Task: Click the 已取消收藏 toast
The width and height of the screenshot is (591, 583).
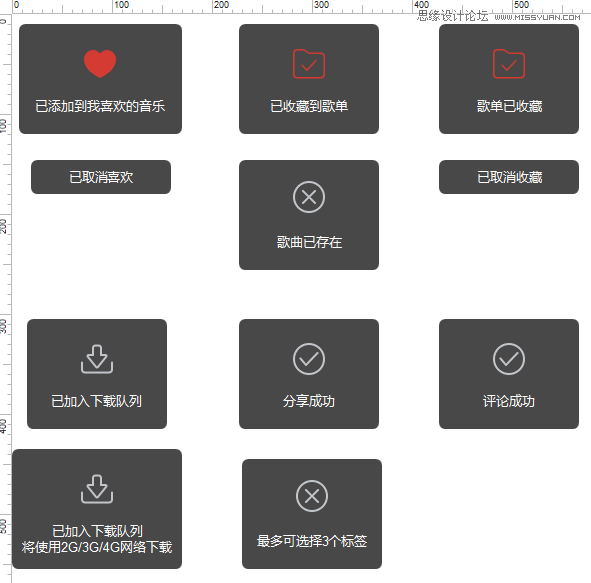Action: [x=509, y=177]
